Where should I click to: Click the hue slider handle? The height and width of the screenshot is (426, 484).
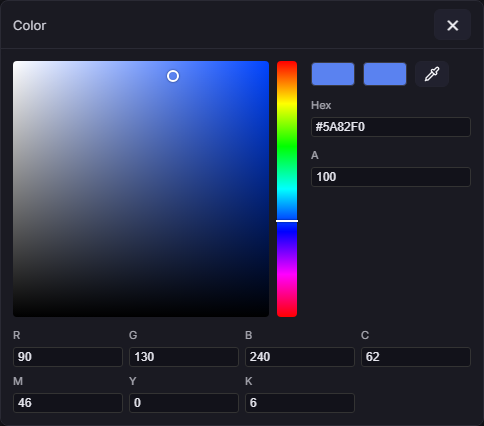[x=287, y=221]
